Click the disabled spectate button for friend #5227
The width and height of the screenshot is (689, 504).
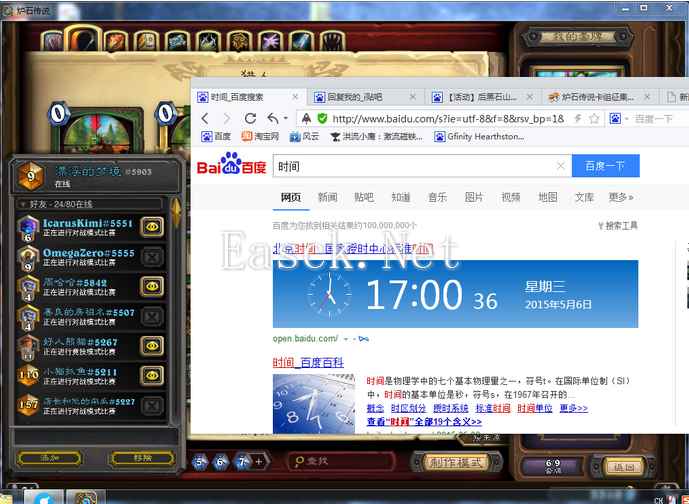pos(152,405)
